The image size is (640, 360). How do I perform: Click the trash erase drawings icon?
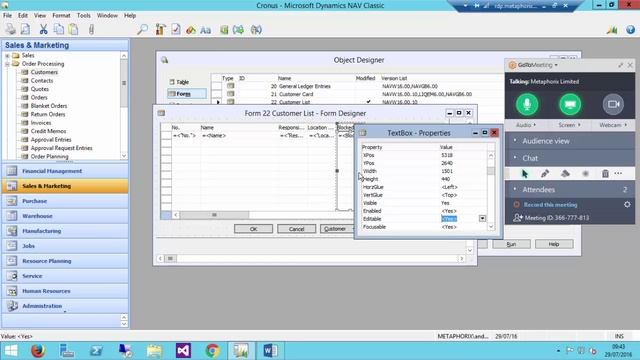605,174
